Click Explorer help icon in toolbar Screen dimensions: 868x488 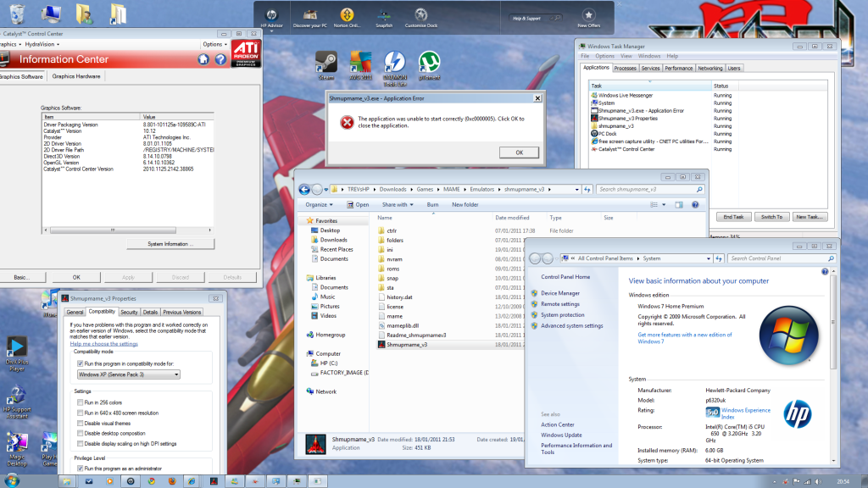[x=695, y=205]
